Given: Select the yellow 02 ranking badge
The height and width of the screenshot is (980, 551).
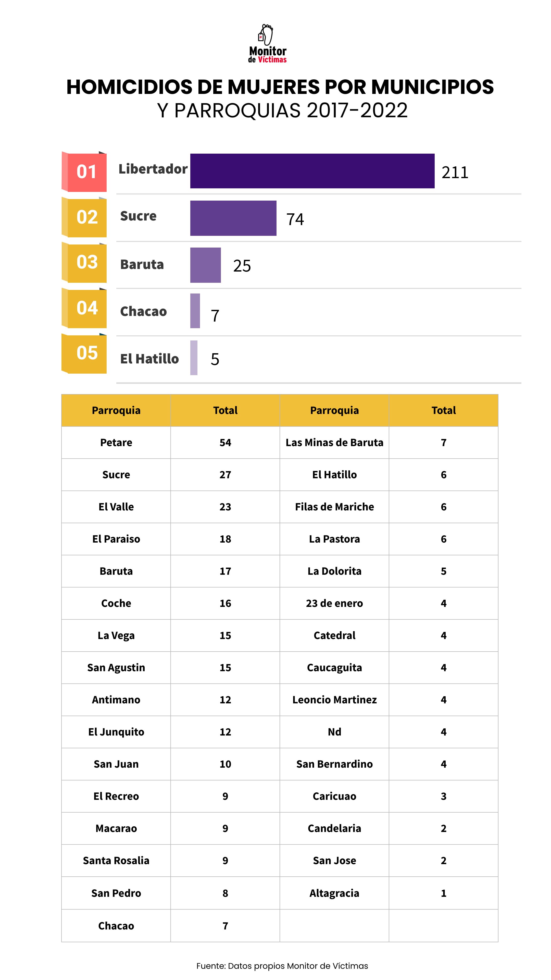Looking at the screenshot, I should coord(85,217).
